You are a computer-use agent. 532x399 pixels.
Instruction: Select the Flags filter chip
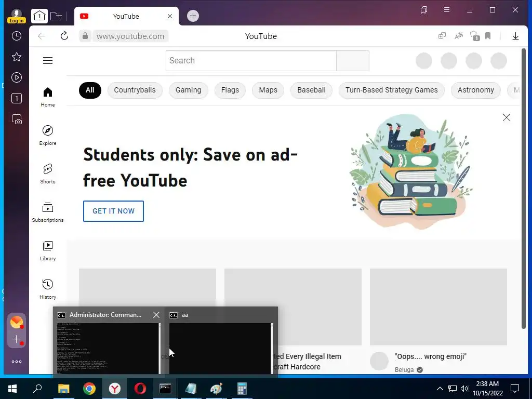click(230, 90)
